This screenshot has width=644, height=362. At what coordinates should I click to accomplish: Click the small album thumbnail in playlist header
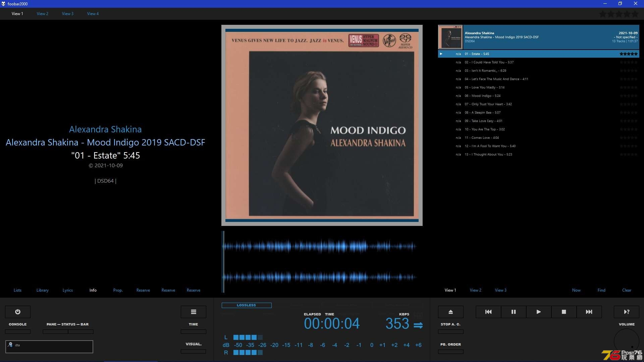(450, 37)
